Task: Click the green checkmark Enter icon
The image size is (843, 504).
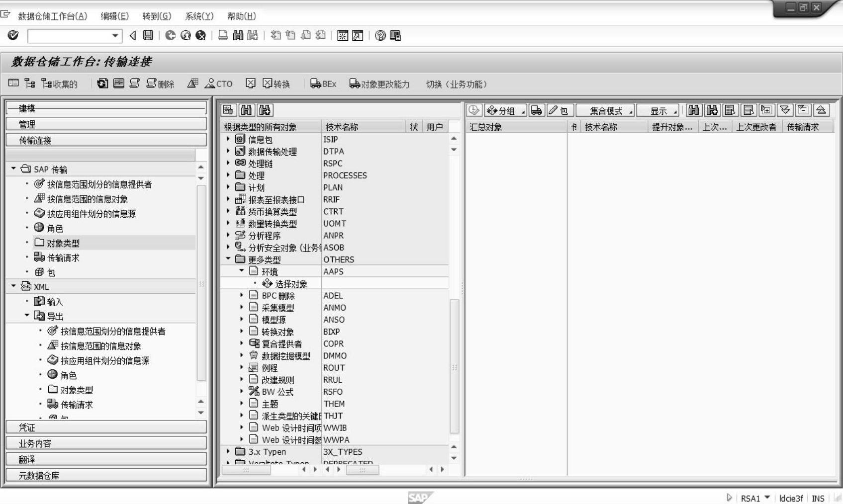Action: coord(13,35)
